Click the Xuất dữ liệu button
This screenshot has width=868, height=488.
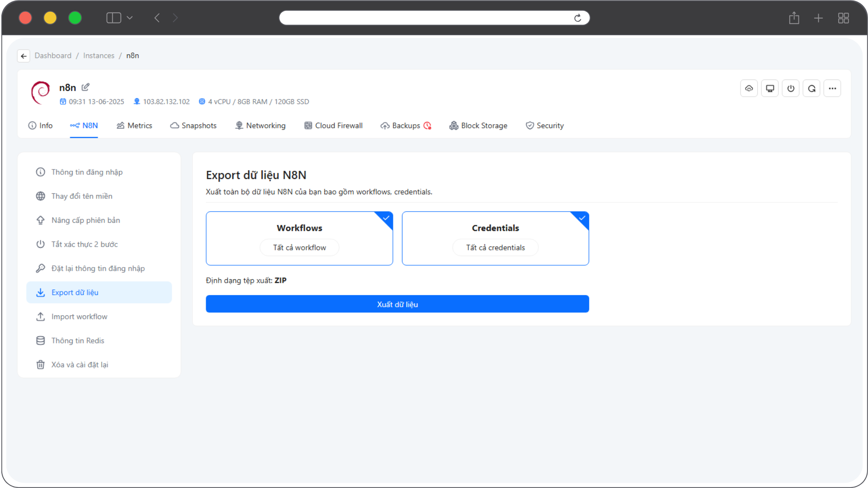coord(397,304)
